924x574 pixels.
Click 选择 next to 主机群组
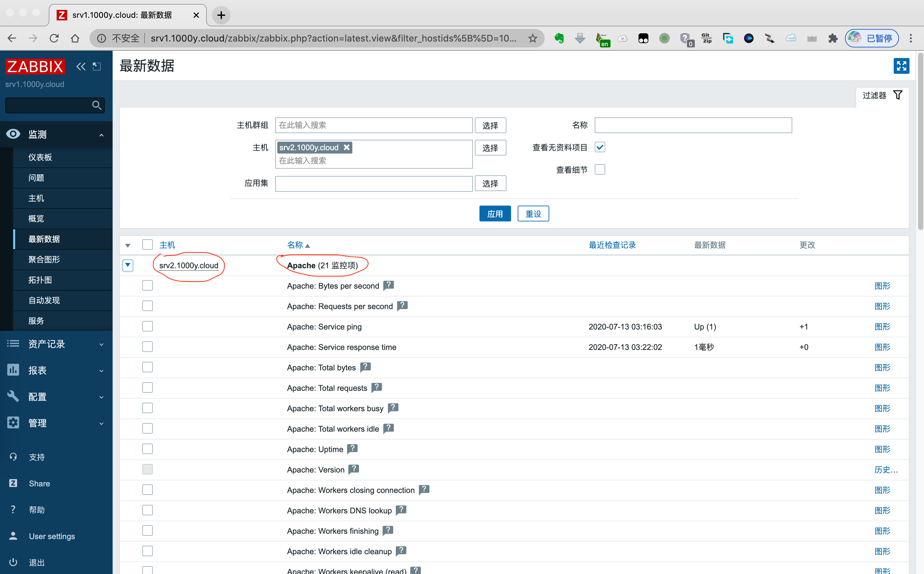coord(490,125)
